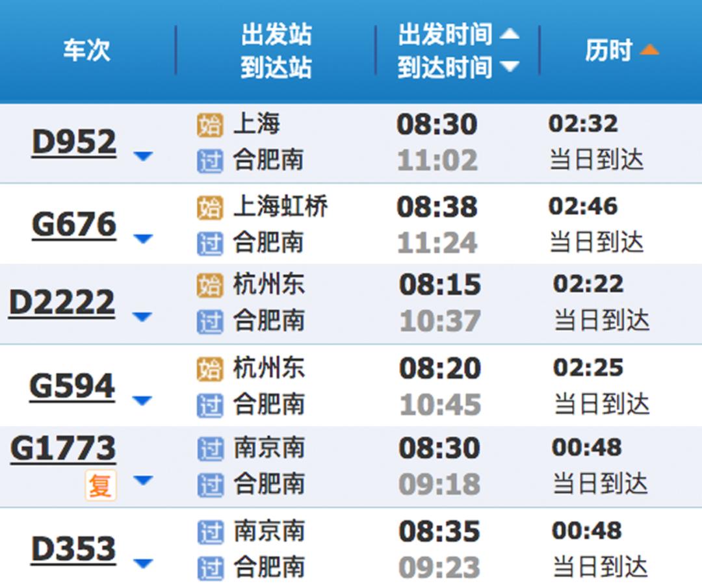Expand the arrow beside train G1773
The image size is (702, 588).
tap(143, 480)
